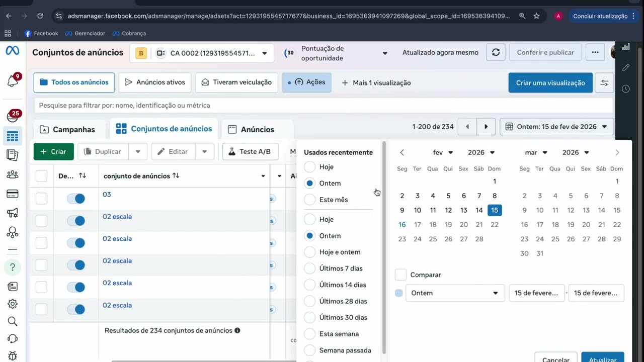Click the green Criar button

pos(54,151)
